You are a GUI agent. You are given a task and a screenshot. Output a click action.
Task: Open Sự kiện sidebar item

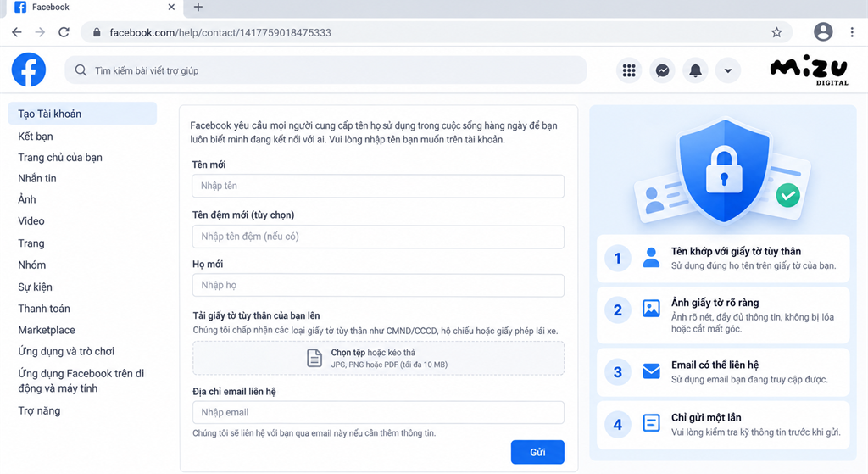pyautogui.click(x=35, y=287)
